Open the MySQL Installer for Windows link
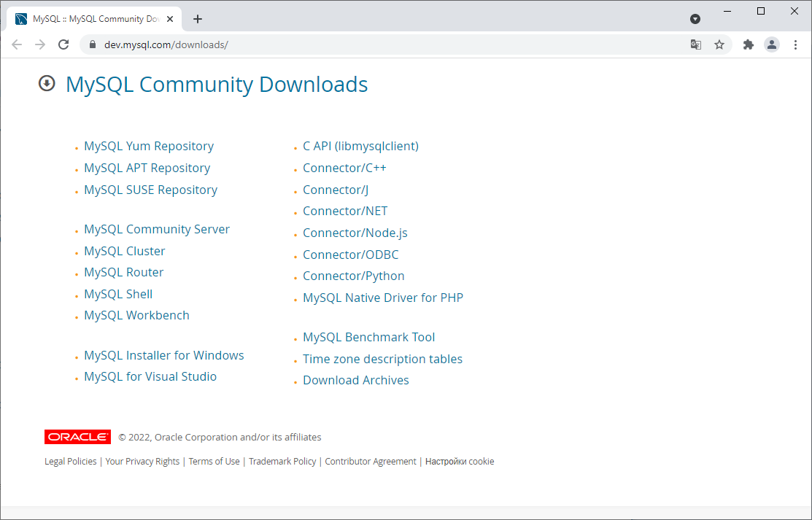812x520 pixels. tap(163, 355)
